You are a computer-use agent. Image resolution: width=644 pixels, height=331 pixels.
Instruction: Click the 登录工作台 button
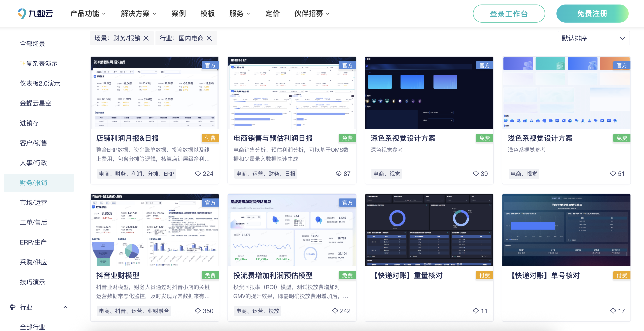(509, 14)
